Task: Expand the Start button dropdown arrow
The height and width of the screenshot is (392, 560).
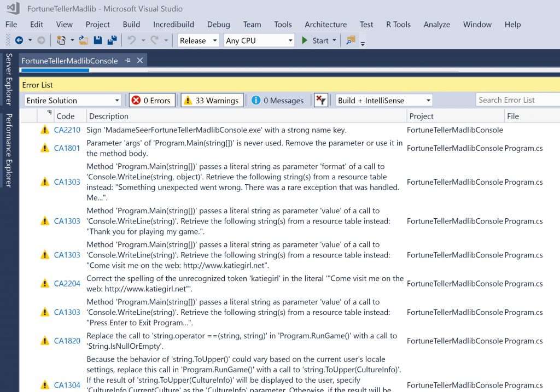Action: (x=334, y=40)
